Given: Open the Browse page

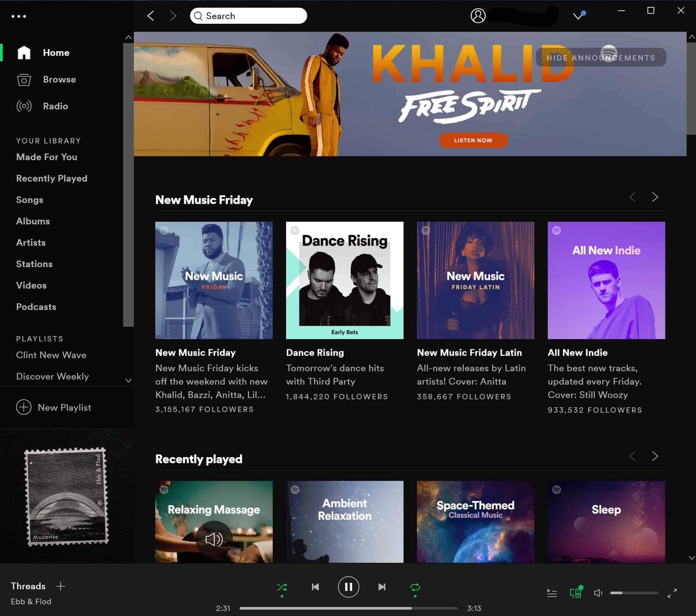Looking at the screenshot, I should [59, 79].
